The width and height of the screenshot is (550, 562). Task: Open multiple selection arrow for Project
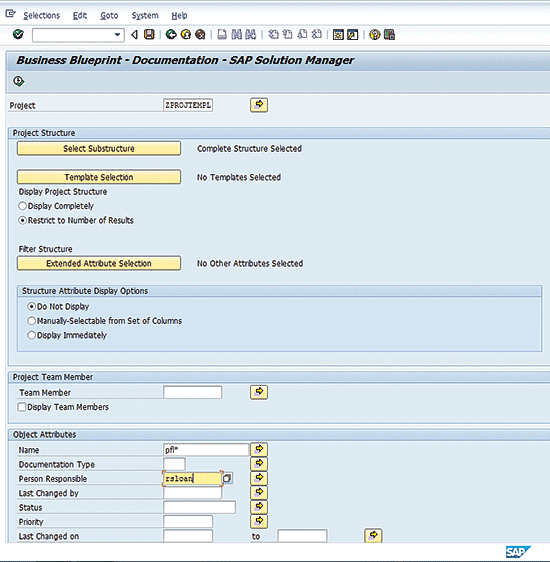coord(259,105)
